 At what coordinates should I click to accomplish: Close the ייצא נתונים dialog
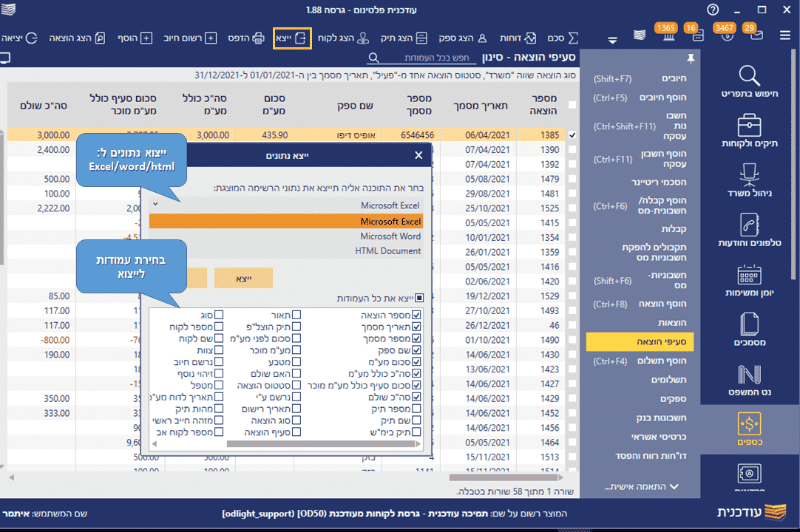coord(419,155)
